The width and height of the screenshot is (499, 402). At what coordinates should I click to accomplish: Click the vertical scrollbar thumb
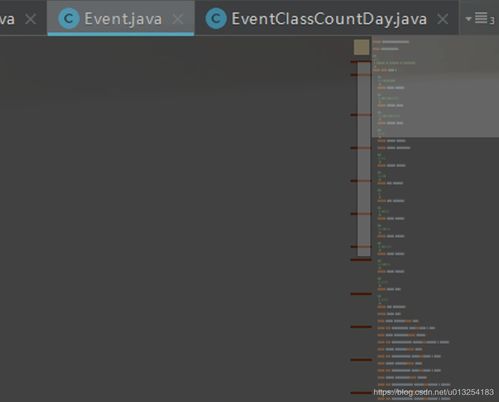pos(364,159)
